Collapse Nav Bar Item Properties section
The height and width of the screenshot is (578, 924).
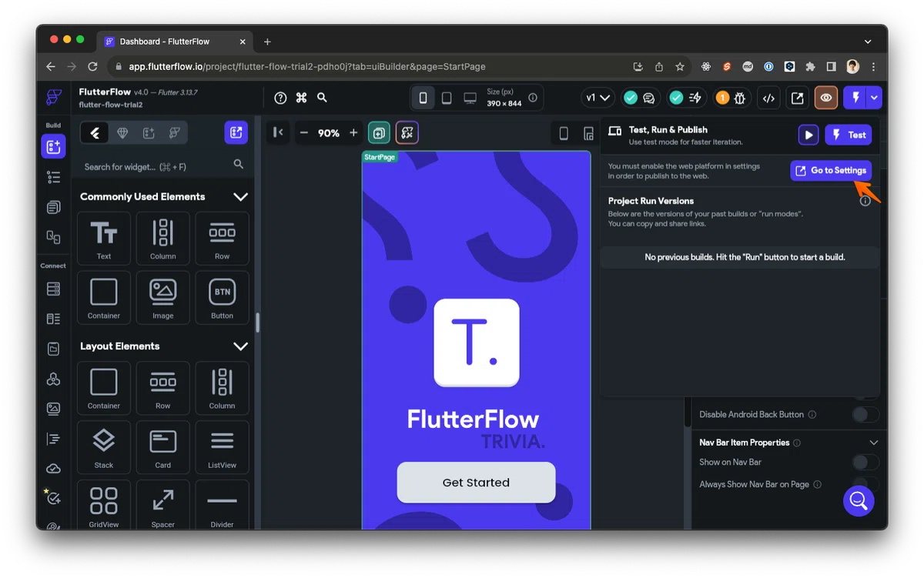pos(873,443)
